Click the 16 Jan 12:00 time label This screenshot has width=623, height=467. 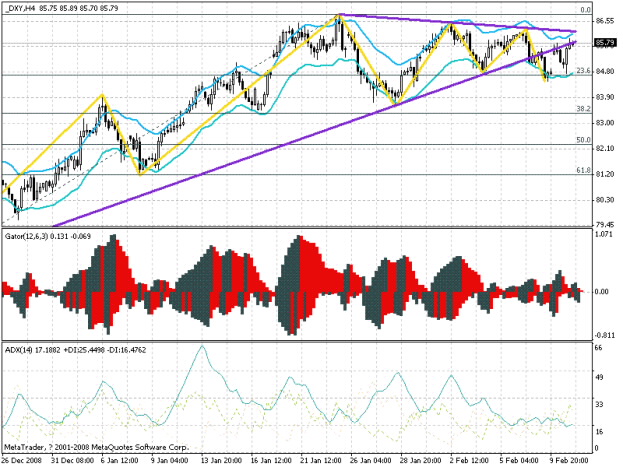(x=271, y=460)
